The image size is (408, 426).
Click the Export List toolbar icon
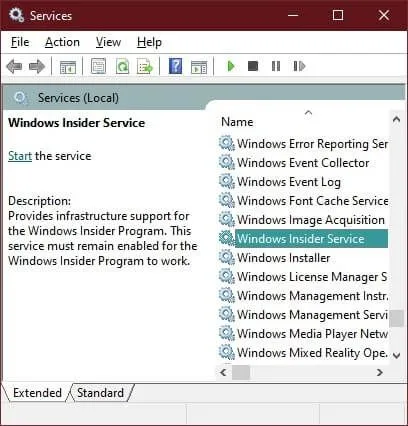click(x=145, y=66)
